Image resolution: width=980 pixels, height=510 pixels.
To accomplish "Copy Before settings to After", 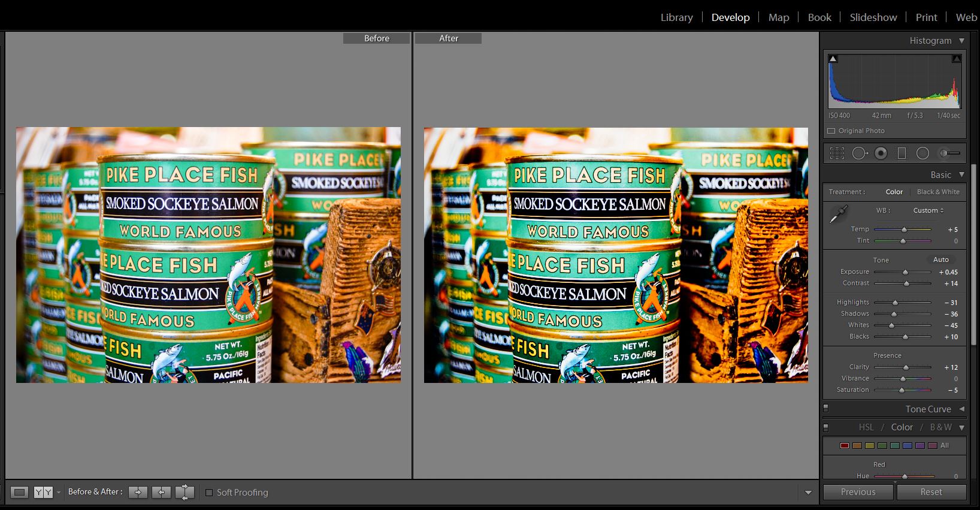I will pos(138,492).
